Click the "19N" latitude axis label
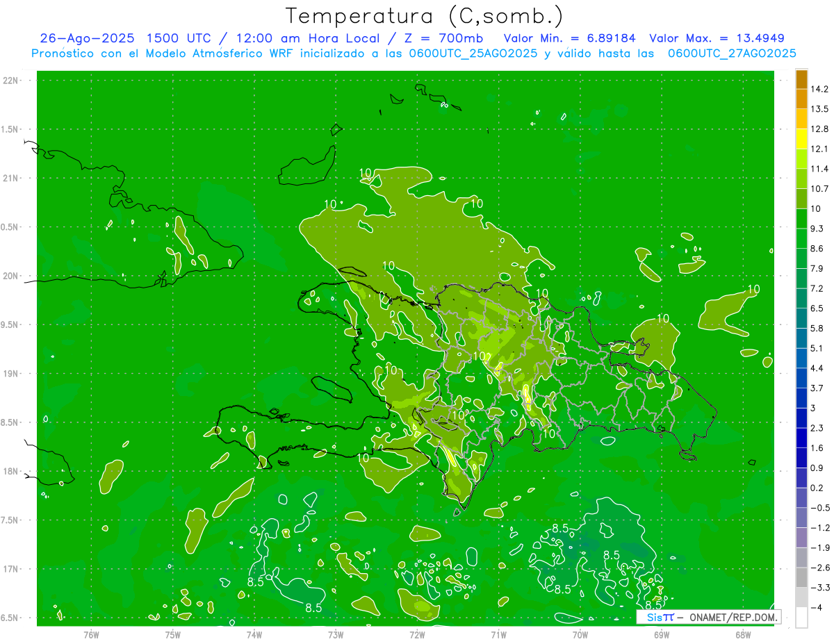Viewport: 834px width, 644px height. tap(10, 374)
